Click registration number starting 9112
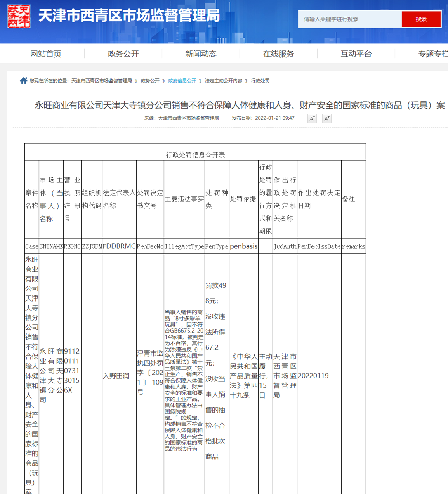Image resolution: width=448 pixels, height=494 pixels. coord(72,371)
